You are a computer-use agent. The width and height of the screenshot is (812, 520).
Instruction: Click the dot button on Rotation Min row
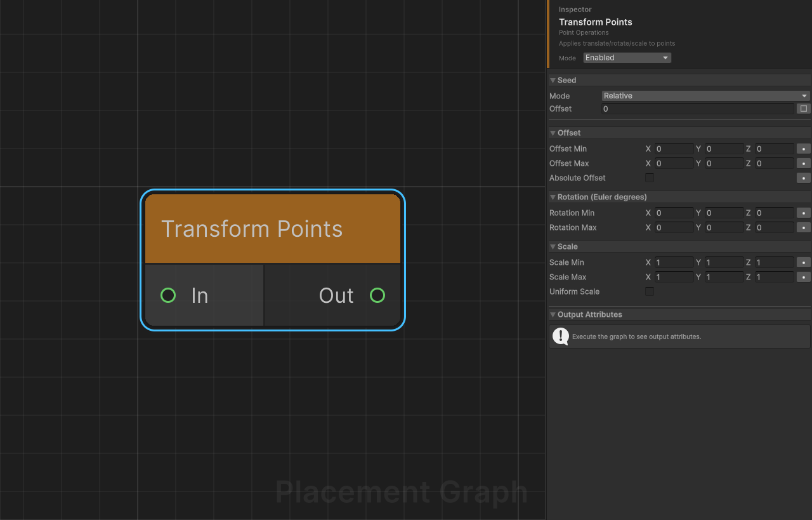804,213
